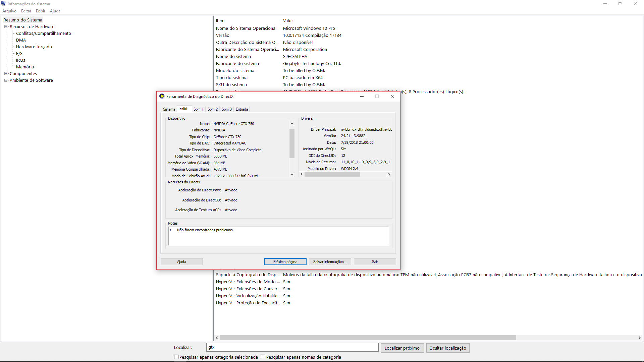Click the System Information app icon in title bar
Viewport: 644px width, 362px height.
click(3, 4)
